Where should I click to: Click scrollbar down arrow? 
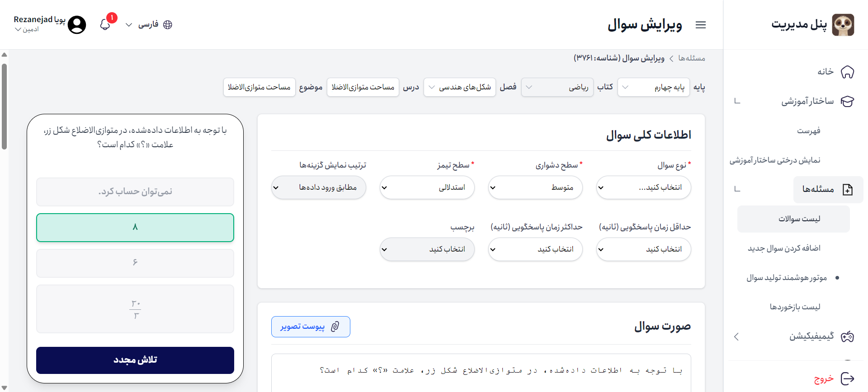4,387
